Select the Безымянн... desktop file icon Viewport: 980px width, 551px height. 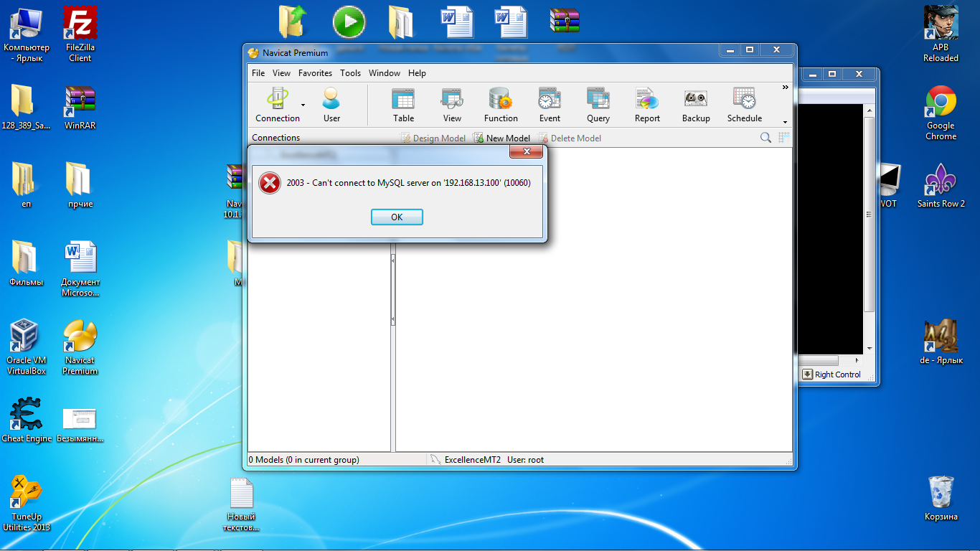pyautogui.click(x=80, y=424)
